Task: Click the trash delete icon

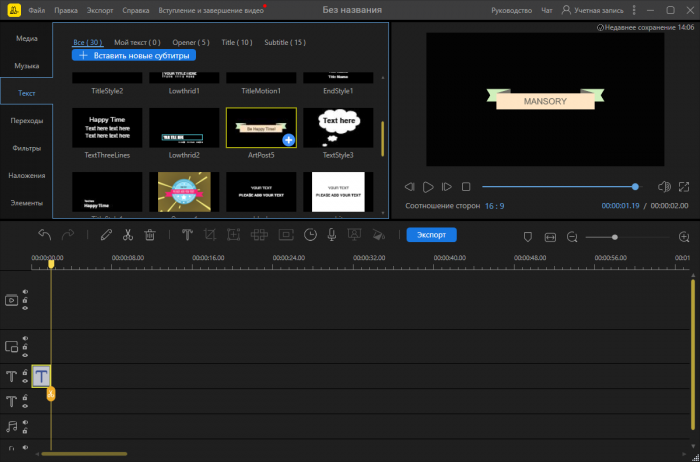Action: tap(150, 235)
